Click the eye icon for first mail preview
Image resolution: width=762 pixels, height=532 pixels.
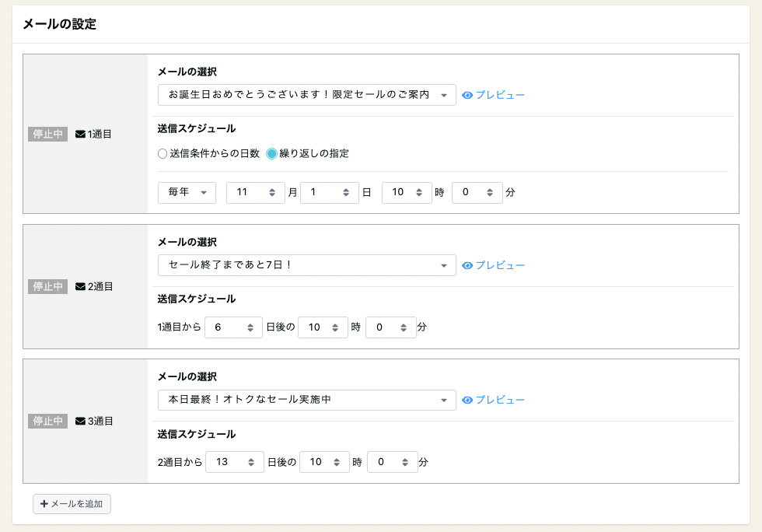(x=467, y=95)
